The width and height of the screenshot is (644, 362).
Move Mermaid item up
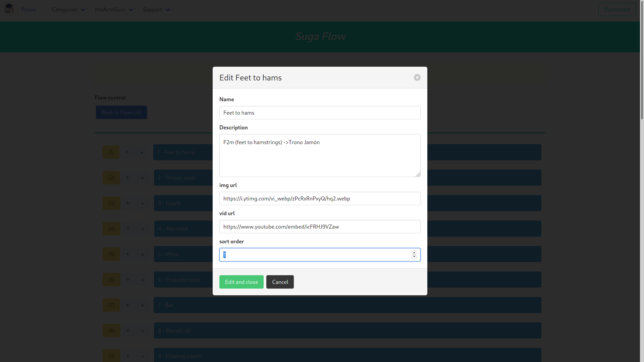[128, 229]
